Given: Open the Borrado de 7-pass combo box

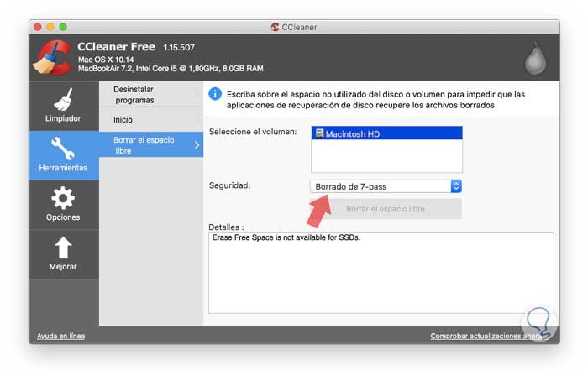Looking at the screenshot, I should point(386,186).
